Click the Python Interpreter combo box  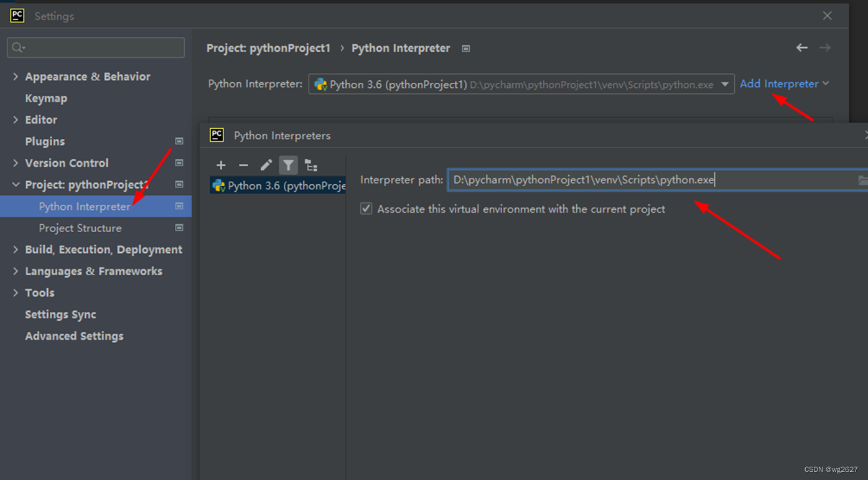pyautogui.click(x=521, y=84)
